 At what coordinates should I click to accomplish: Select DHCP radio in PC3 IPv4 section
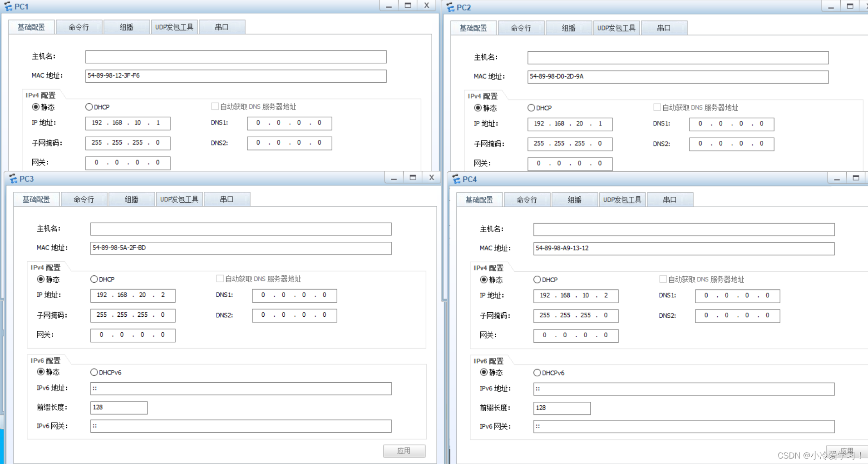tap(94, 279)
